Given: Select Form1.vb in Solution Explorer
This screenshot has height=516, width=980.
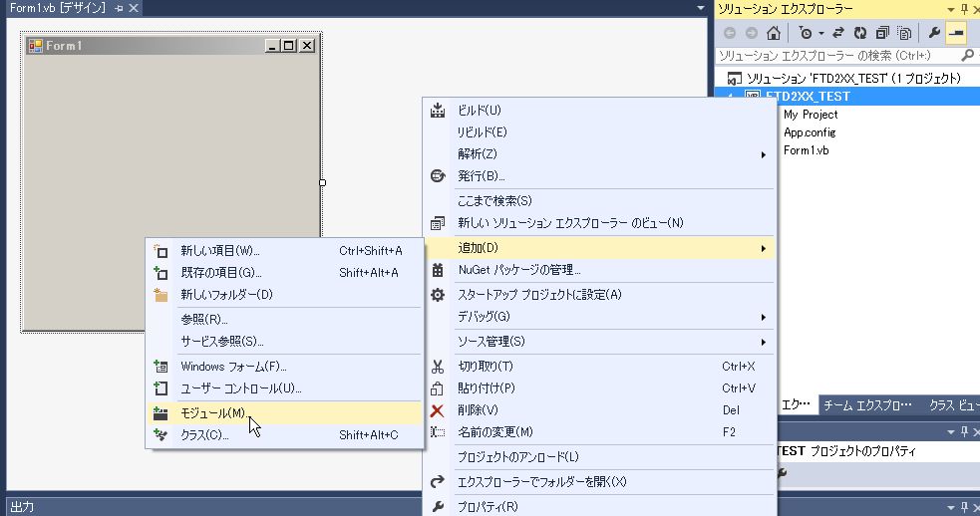Looking at the screenshot, I should 807,150.
